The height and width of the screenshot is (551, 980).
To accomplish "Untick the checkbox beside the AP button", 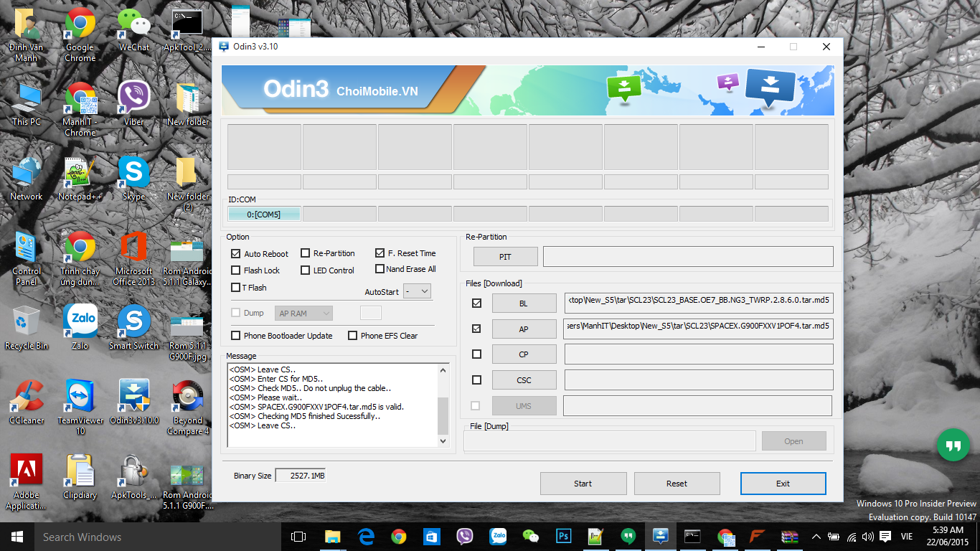I will pos(476,329).
